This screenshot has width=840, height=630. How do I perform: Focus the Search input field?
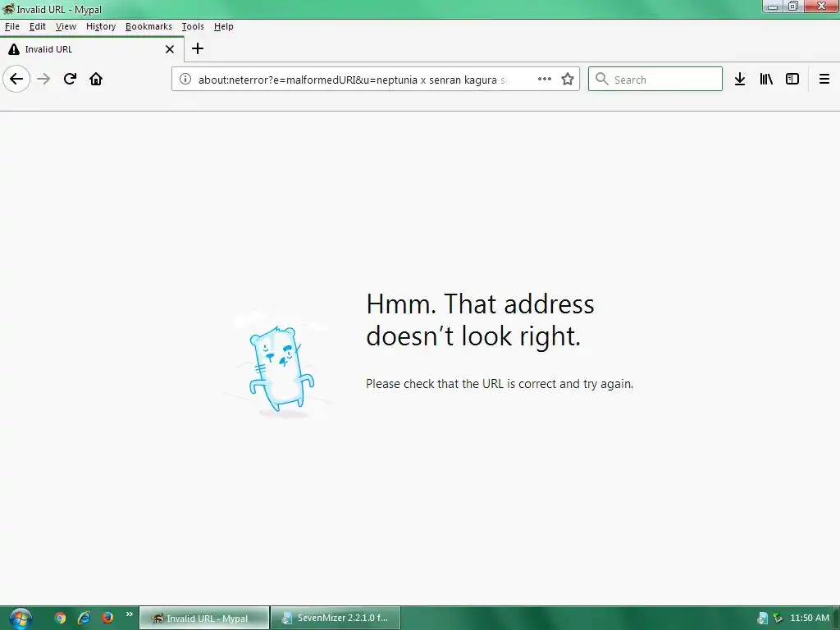[x=655, y=80]
